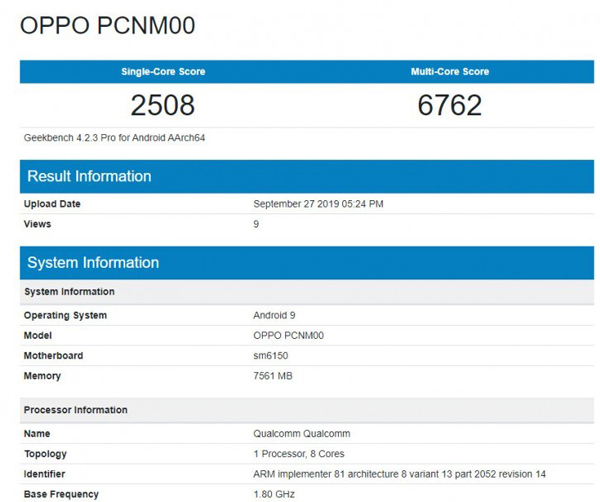
Task: Click the sm6150 motherboard value
Action: 273,355
